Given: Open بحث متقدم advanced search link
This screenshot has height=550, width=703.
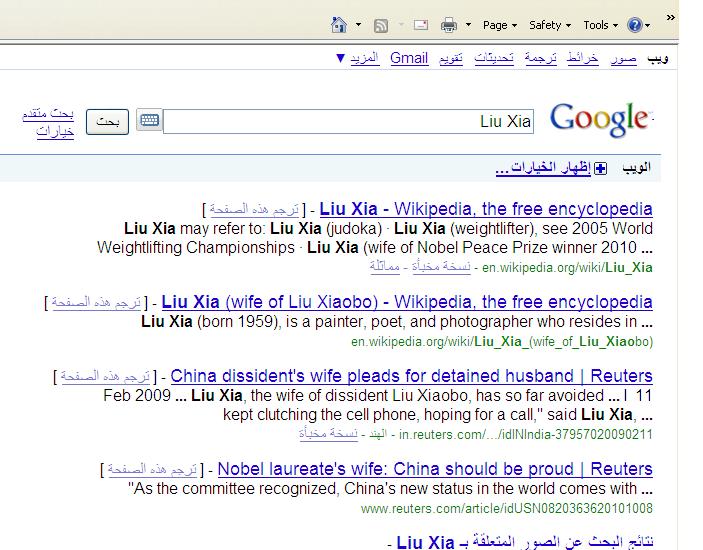Looking at the screenshot, I should [48, 114].
